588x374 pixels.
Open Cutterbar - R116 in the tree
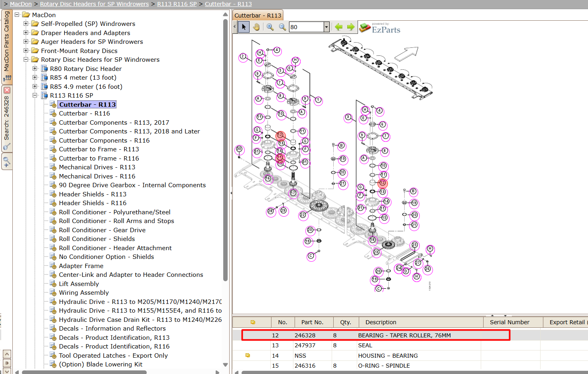(85, 114)
